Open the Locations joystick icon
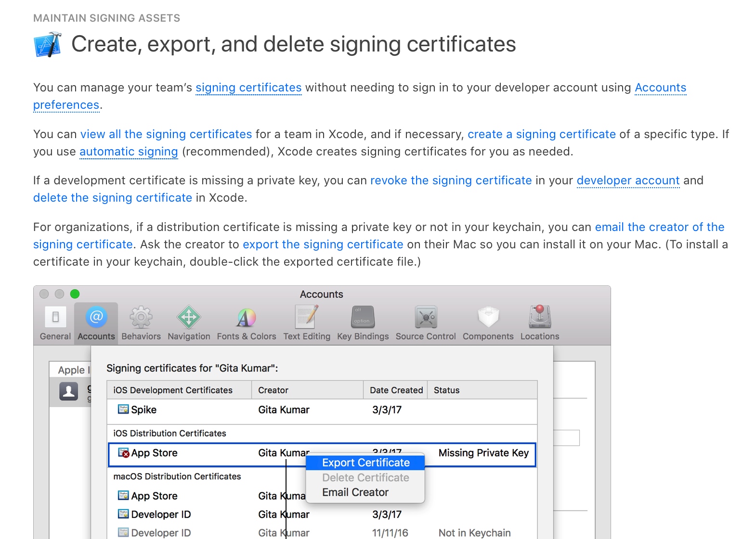Screen dimensions: 756x539 pos(540,317)
